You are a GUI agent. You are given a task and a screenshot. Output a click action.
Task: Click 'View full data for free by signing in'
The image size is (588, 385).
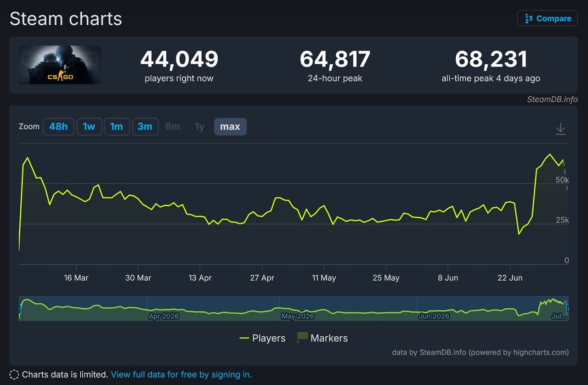(x=181, y=374)
